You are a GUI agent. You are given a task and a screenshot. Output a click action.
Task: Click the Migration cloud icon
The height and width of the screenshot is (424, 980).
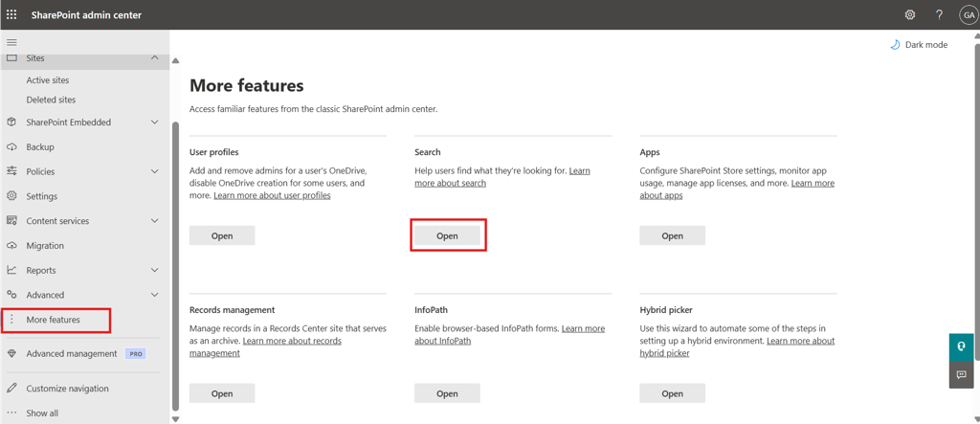[x=11, y=246]
